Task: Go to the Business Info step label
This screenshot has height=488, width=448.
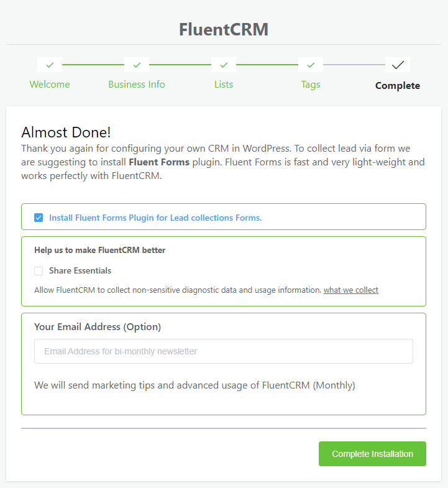Action: click(137, 85)
